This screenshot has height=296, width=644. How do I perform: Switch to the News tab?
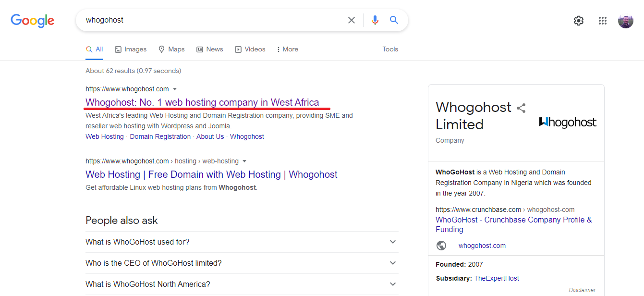click(210, 49)
